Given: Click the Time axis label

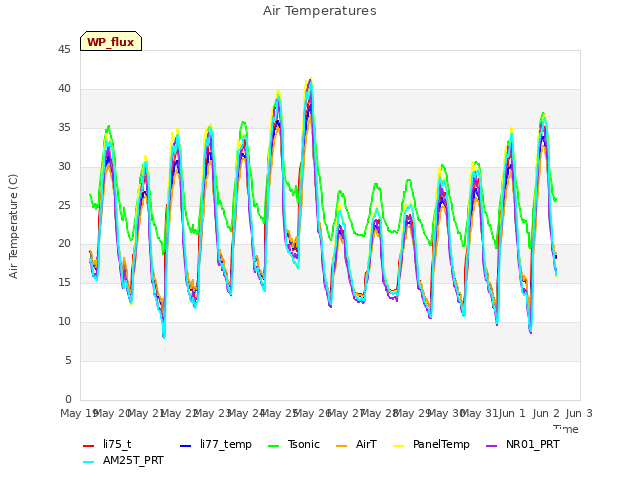Looking at the screenshot, I should click(x=566, y=429).
